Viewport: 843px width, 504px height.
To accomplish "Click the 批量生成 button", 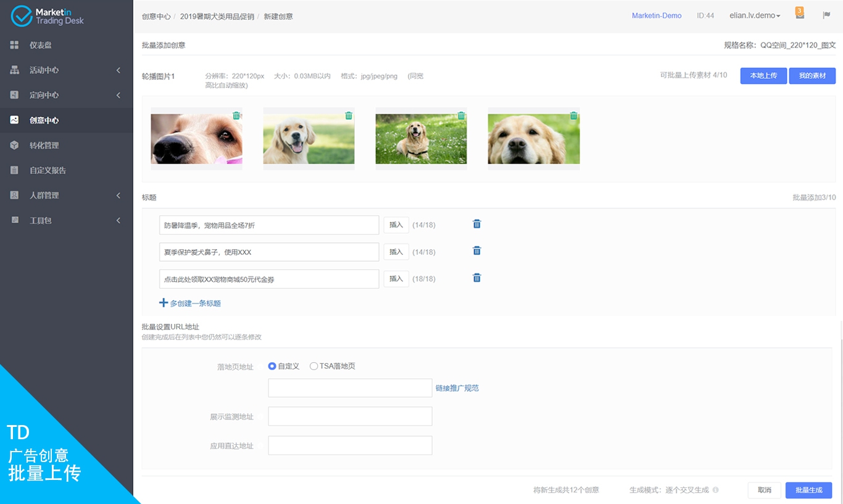I will (x=808, y=490).
